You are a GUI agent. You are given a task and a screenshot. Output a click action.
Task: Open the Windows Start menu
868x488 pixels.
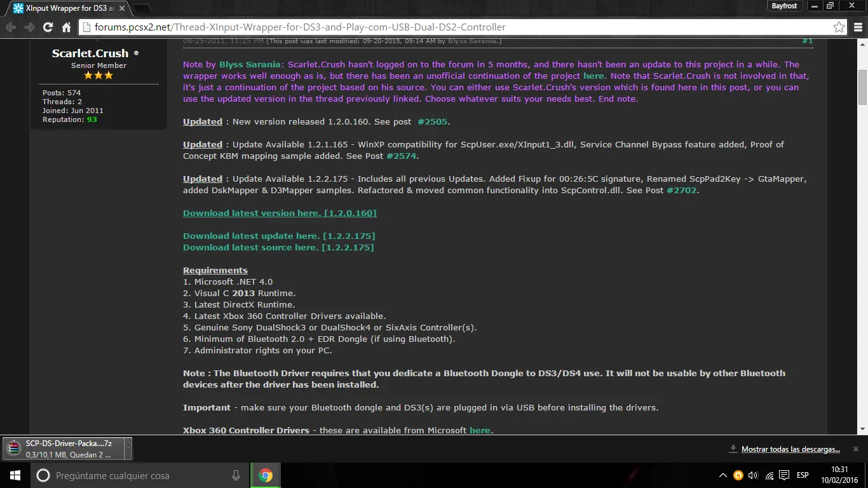pos(15,475)
